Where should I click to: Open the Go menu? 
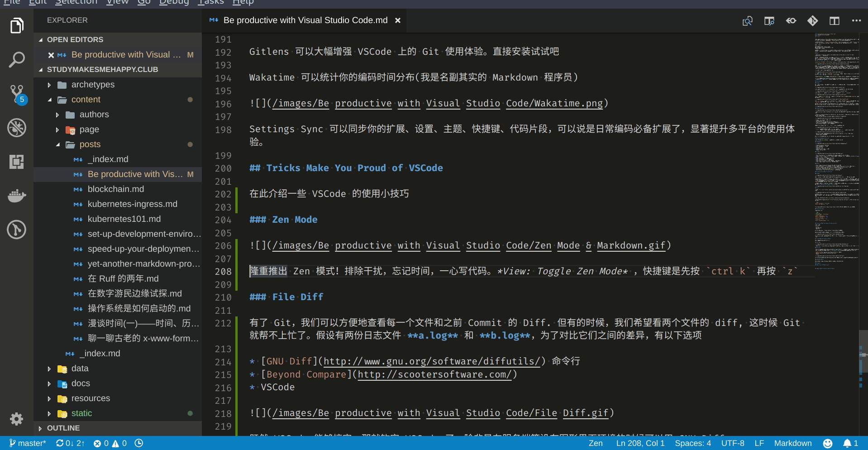[x=144, y=2]
